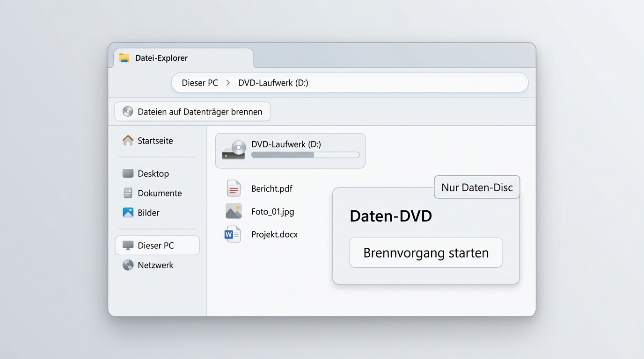This screenshot has width=644, height=359.
Task: Click the DVD drive icon in the drive tile
Action: (234, 150)
